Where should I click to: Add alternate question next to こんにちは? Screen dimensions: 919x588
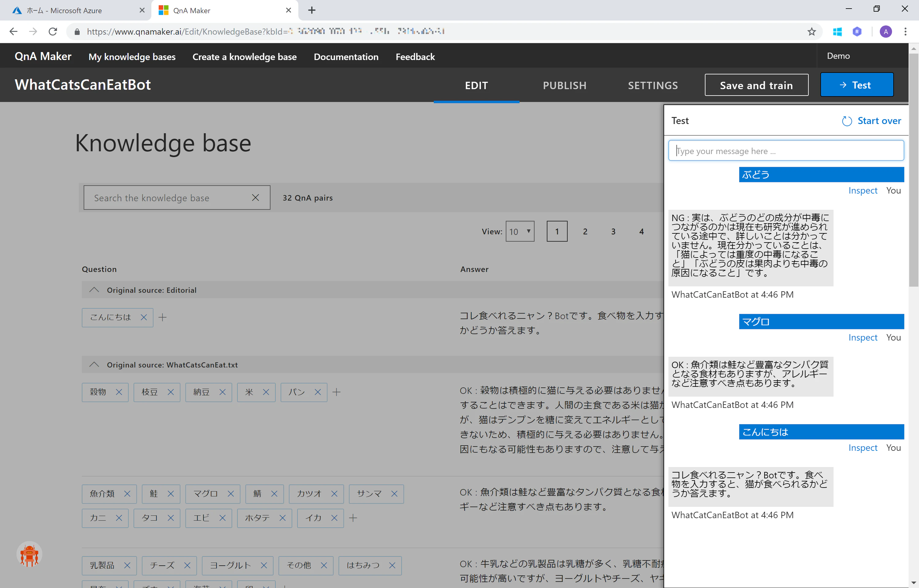click(163, 317)
